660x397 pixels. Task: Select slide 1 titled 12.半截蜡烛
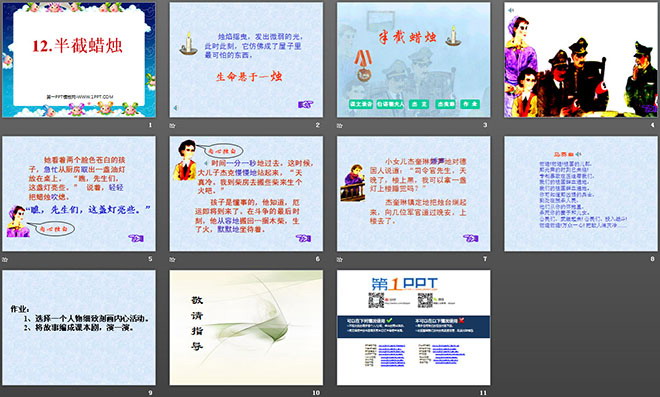click(79, 60)
